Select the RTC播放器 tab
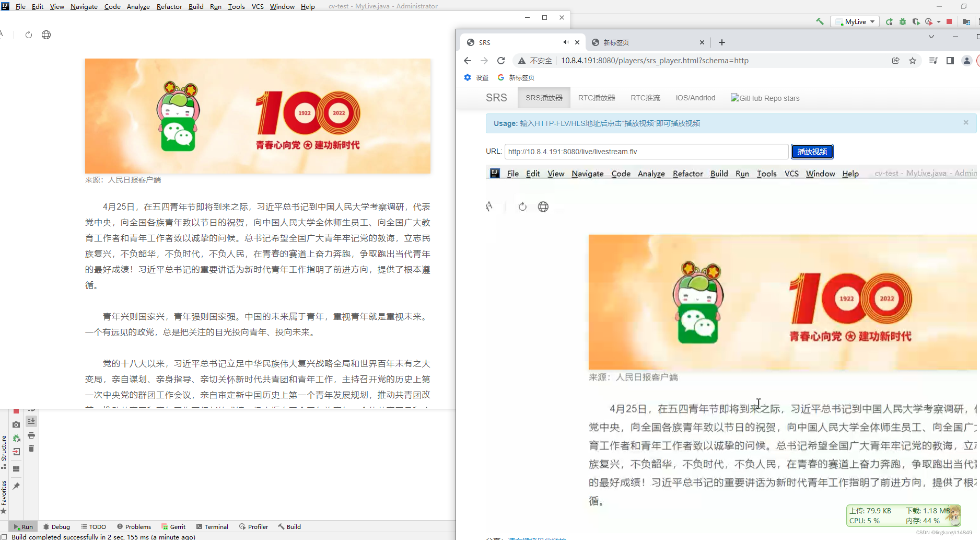Screen dimensions: 980x540 coord(597,98)
